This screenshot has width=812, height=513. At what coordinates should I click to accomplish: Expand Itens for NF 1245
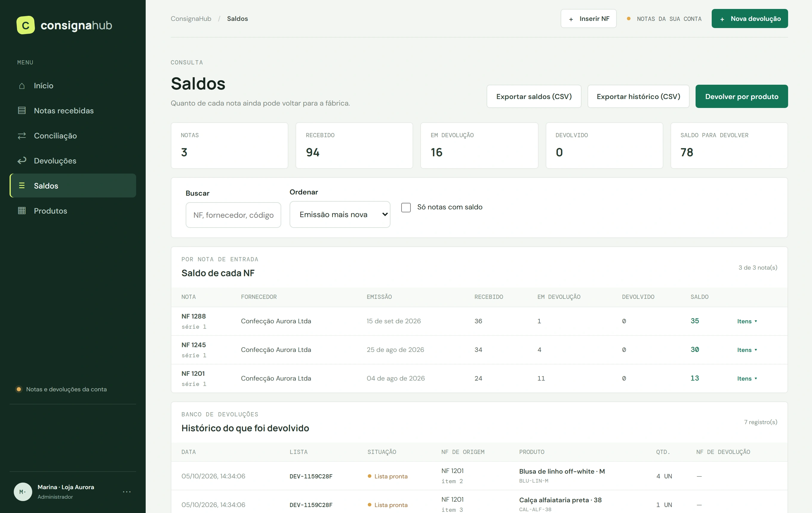point(747,350)
